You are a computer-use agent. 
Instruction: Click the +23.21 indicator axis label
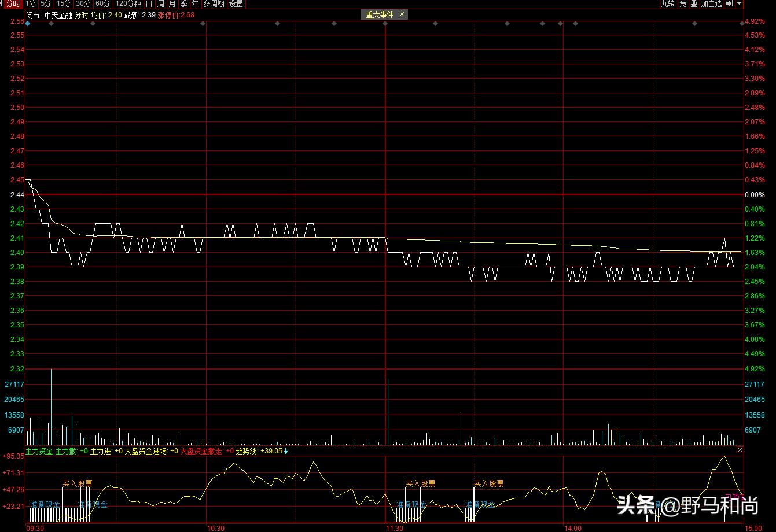pyautogui.click(x=13, y=507)
